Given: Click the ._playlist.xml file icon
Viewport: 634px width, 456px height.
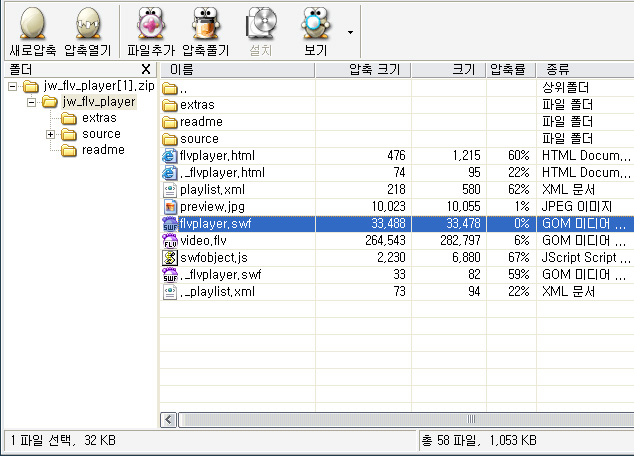Looking at the screenshot, I should (170, 291).
